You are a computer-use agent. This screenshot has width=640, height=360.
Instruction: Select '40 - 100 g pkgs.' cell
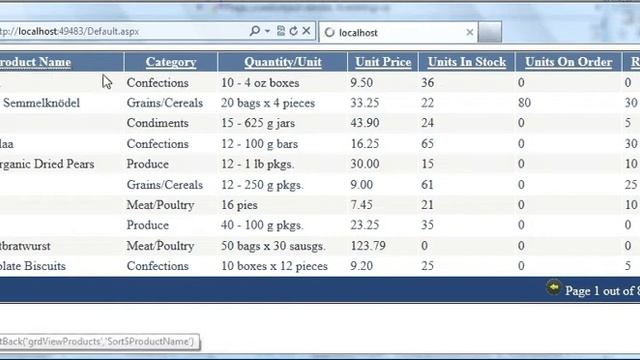point(262,225)
